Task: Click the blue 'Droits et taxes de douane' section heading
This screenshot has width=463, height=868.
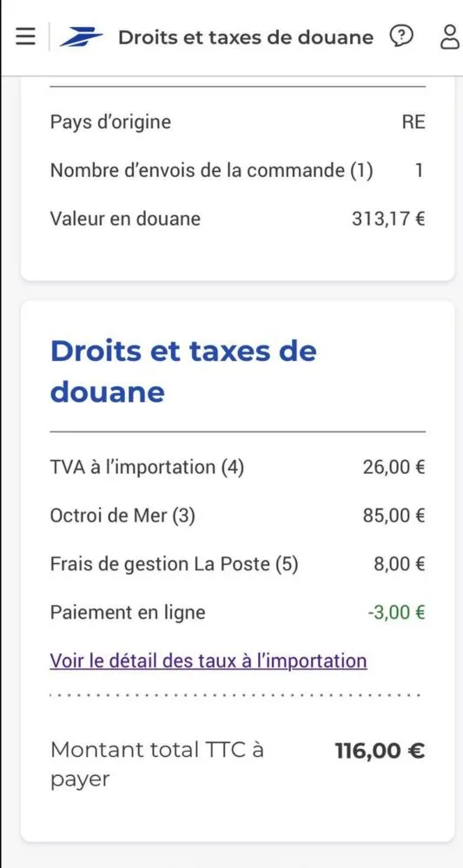Action: (183, 372)
